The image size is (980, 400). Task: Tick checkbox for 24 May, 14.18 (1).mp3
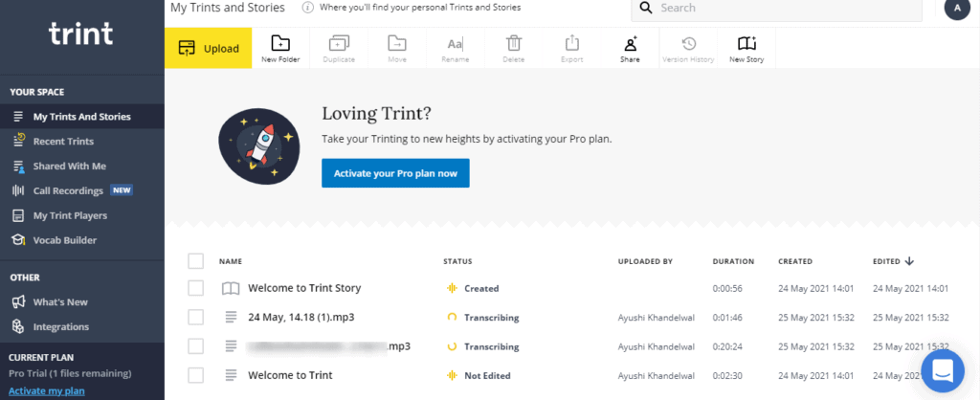pos(195,317)
